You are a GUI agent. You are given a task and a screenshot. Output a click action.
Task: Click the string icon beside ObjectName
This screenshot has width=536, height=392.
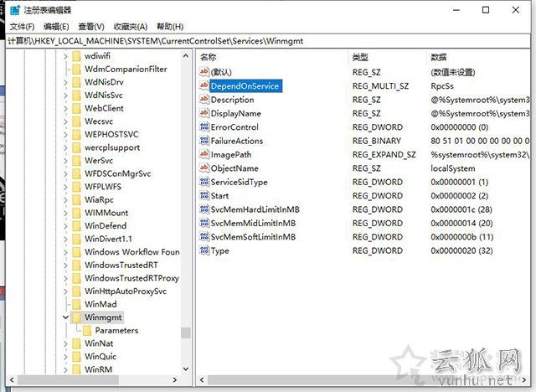(x=204, y=168)
